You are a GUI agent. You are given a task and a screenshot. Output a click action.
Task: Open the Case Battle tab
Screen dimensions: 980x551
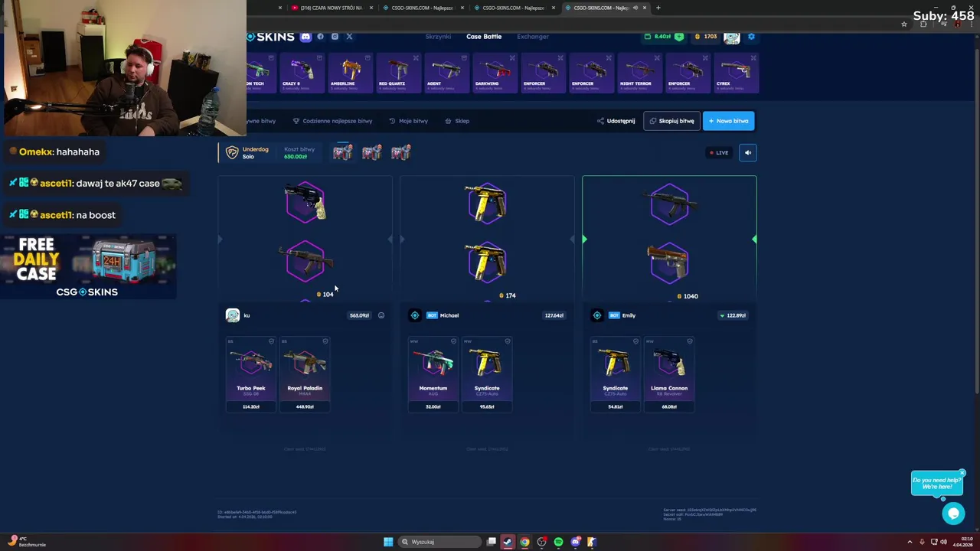tap(484, 36)
